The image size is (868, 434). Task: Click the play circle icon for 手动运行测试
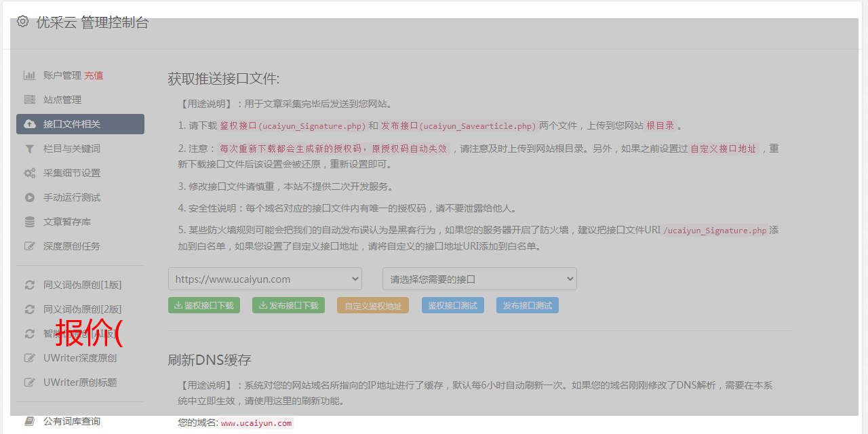pyautogui.click(x=30, y=197)
